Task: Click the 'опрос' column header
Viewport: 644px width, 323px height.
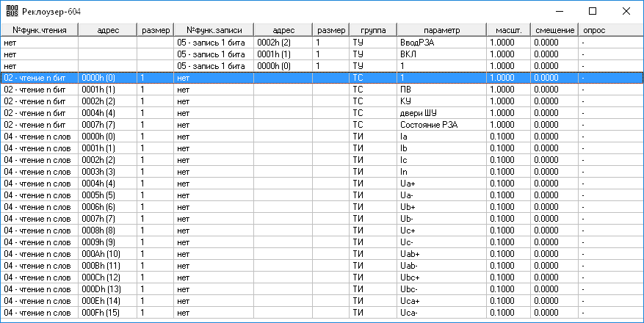Action: click(x=594, y=30)
